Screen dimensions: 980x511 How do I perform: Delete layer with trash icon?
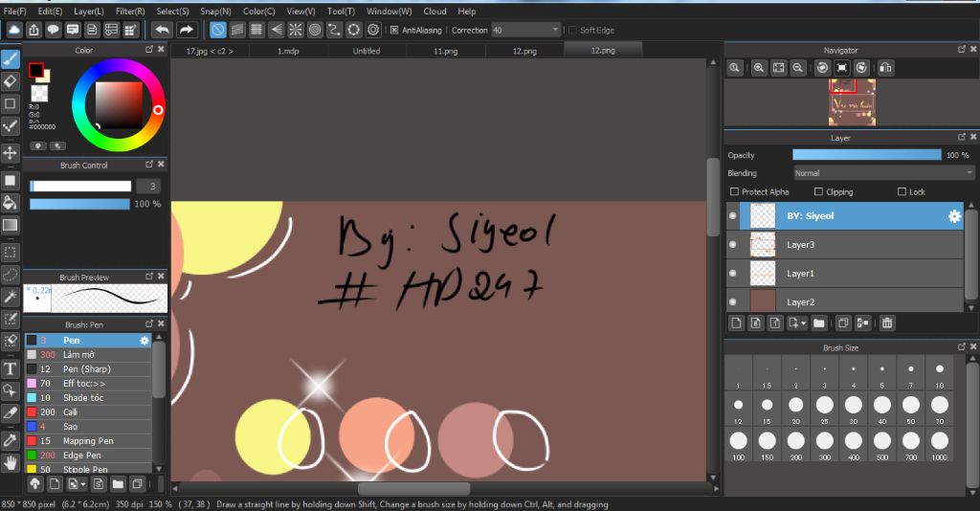pyautogui.click(x=887, y=322)
